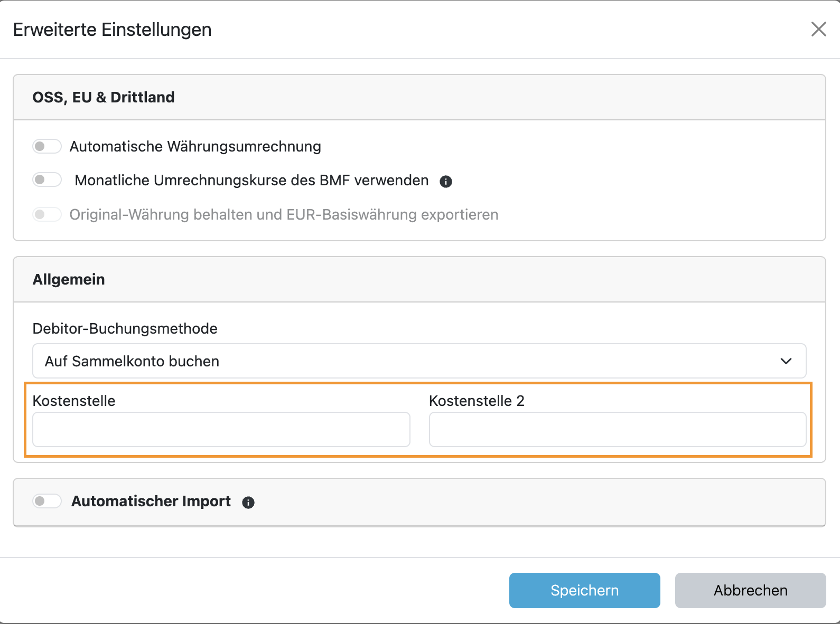Click chevron arrow in Auf Sammelkonto buchen

[x=786, y=361]
